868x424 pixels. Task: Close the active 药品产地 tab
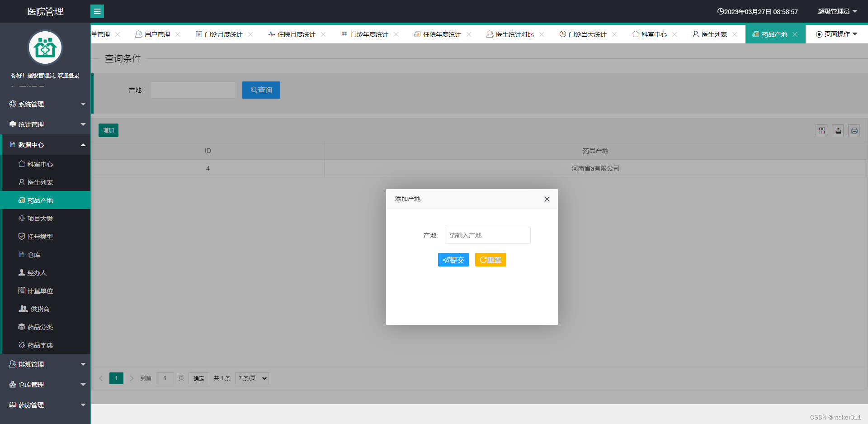795,34
